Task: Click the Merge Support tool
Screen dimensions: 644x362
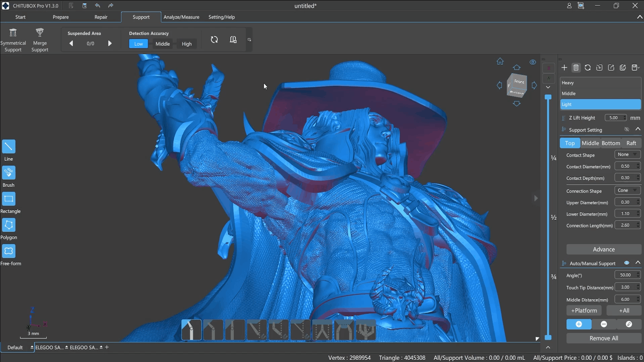Action: [x=40, y=40]
